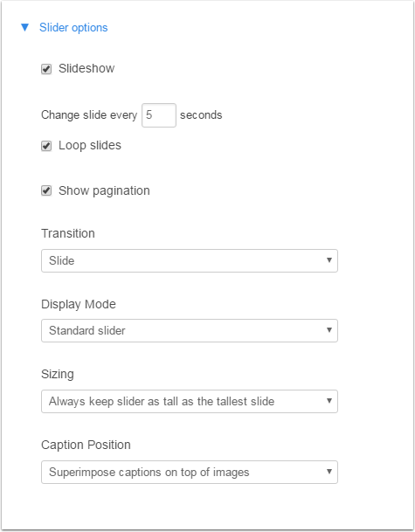
Task: Uncheck the Slideshow checkbox
Action: click(x=46, y=69)
